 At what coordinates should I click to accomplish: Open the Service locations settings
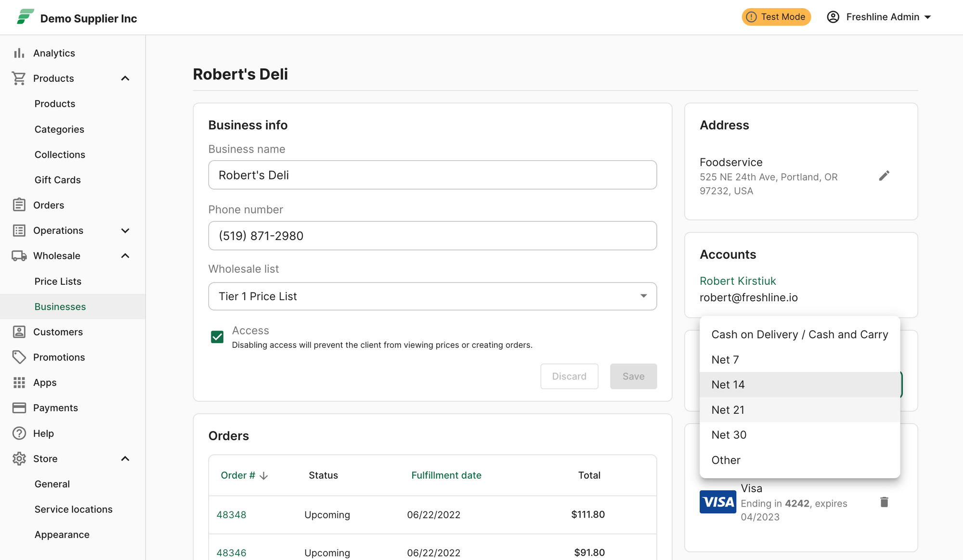point(73,509)
